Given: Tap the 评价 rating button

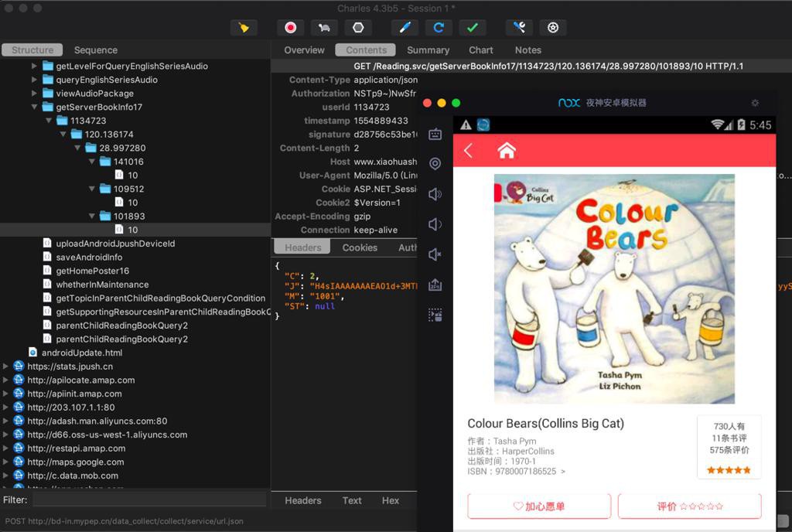Looking at the screenshot, I should (689, 506).
